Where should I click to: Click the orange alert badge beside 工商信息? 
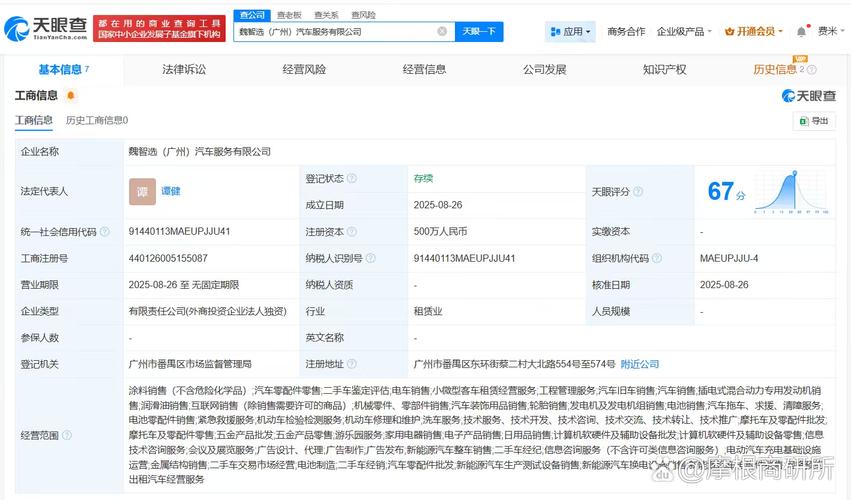point(70,96)
